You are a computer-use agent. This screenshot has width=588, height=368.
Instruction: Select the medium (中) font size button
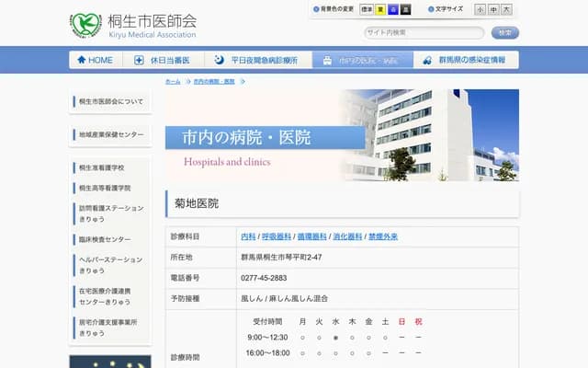[x=493, y=9]
